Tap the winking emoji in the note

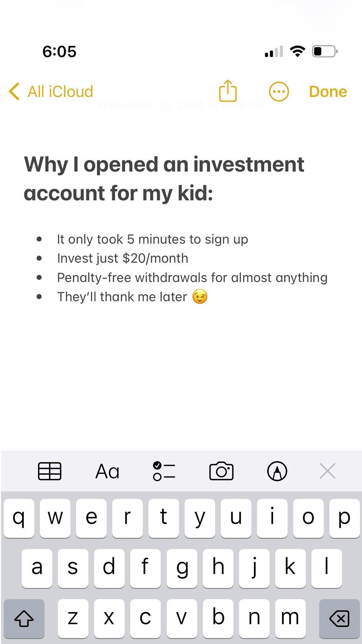pos(200,297)
